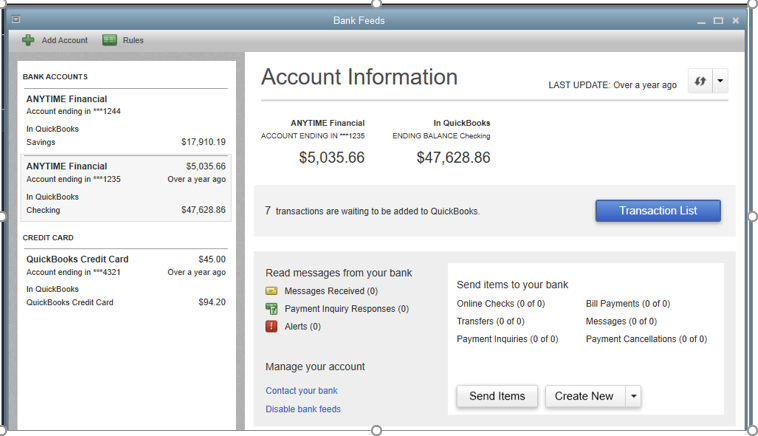Open the Rules toolbar icon
This screenshot has width=758, height=436.
[x=109, y=40]
